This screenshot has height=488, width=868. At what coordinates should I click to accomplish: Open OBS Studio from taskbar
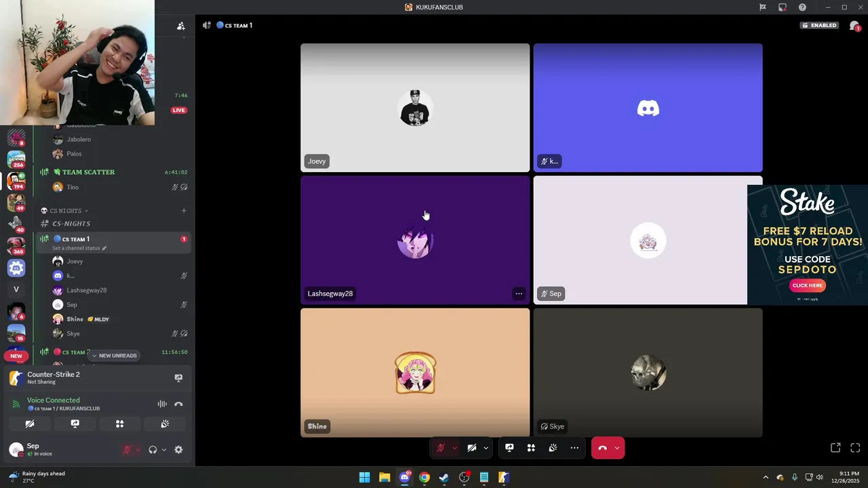coord(465,477)
